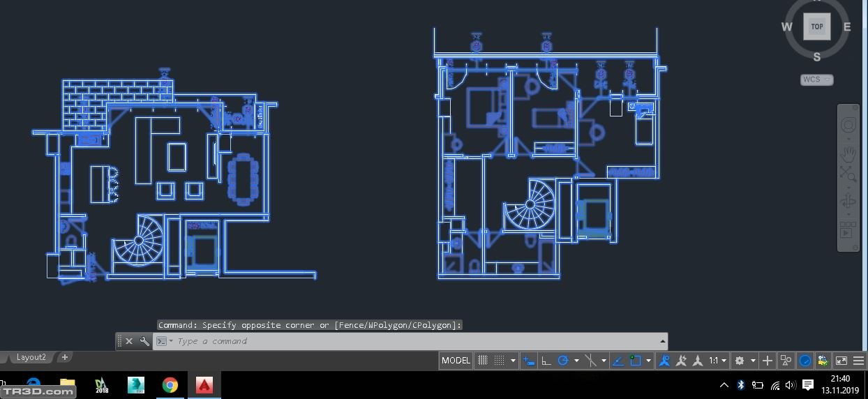Open the Workspace Switching gear icon
The image size is (868, 399).
click(x=740, y=361)
